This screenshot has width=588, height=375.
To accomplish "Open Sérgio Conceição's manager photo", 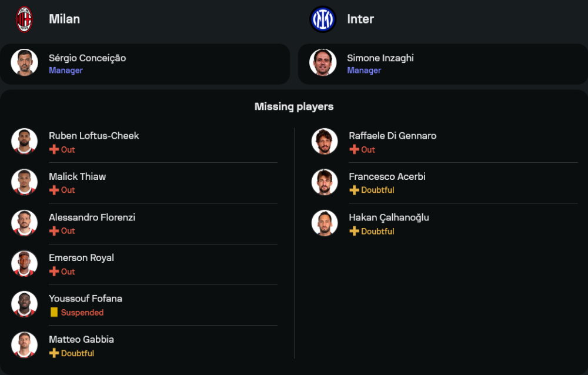I will pyautogui.click(x=24, y=62).
